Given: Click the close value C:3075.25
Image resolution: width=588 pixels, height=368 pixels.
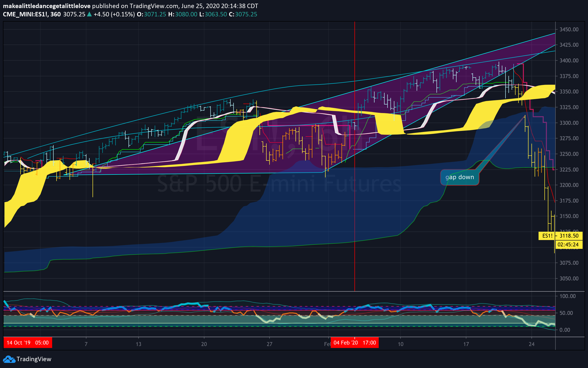Looking at the screenshot, I should (x=243, y=14).
